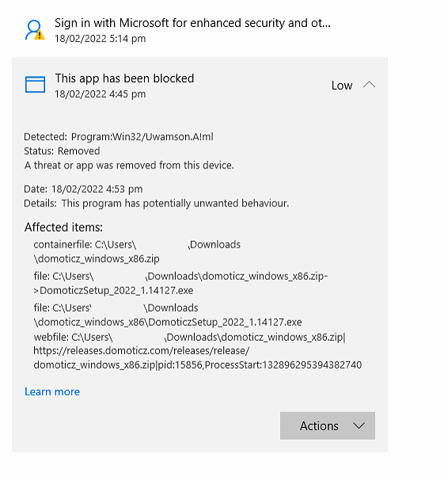This screenshot has height=480, width=448.
Task: Click the containerfile path entry
Action: [137, 251]
